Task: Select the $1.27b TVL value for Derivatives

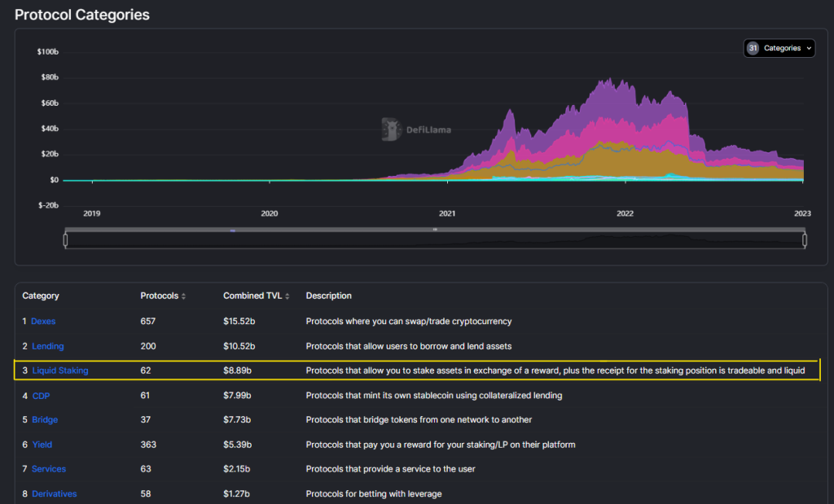Action: point(236,494)
